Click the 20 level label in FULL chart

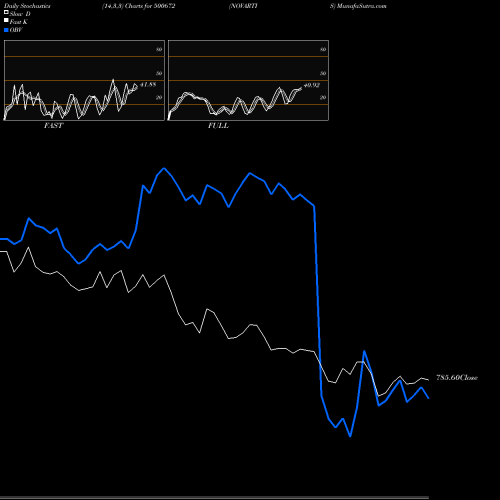click(323, 97)
